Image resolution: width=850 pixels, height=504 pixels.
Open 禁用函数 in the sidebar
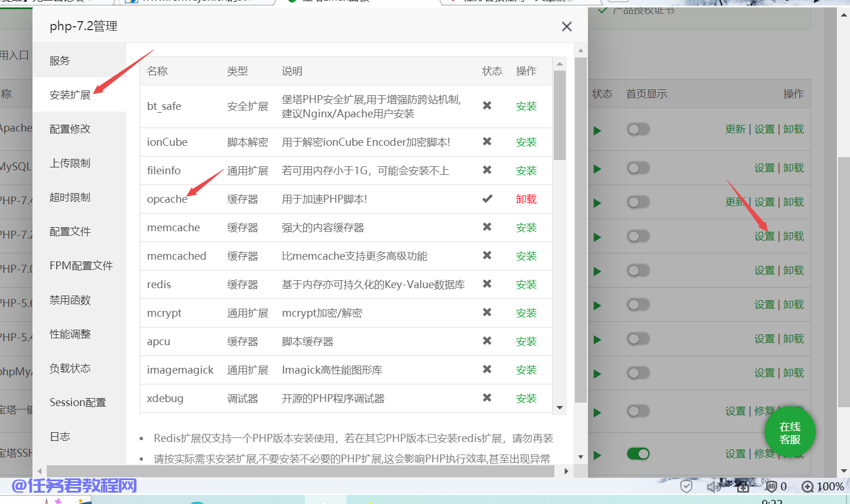pos(79,300)
